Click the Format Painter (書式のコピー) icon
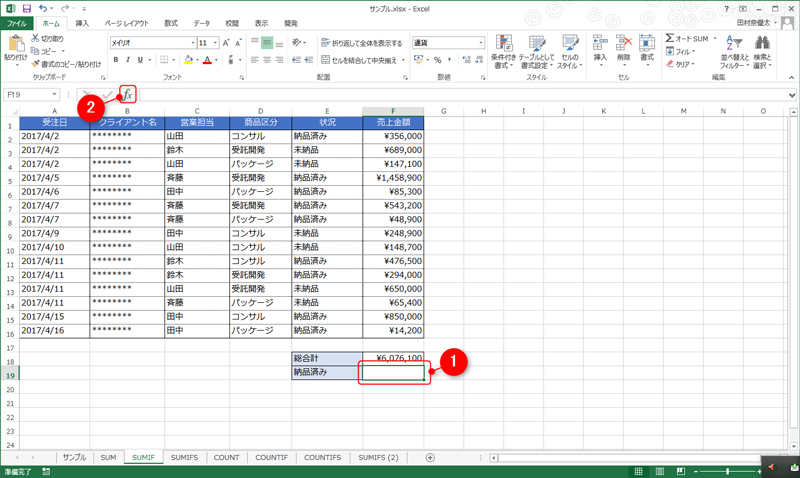Screen dimensions: 800x478 click(x=35, y=64)
